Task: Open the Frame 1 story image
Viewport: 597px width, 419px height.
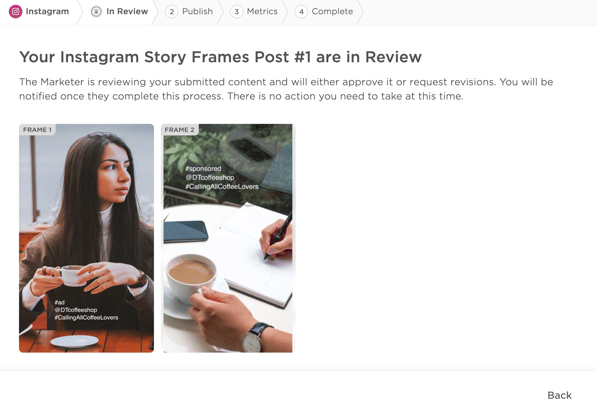Action: [86, 238]
